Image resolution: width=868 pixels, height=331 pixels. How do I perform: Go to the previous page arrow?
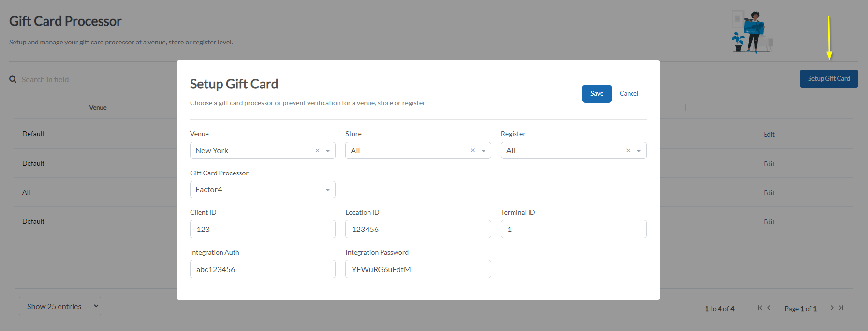coord(769,308)
